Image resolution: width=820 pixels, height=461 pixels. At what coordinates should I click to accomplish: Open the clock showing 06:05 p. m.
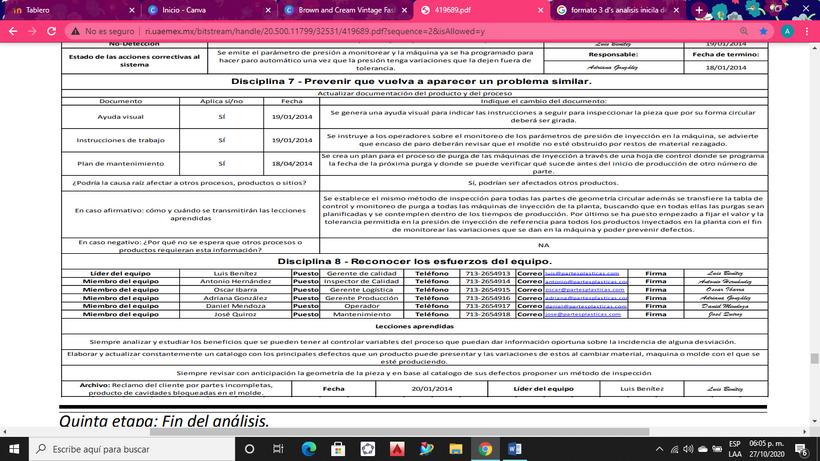767,449
